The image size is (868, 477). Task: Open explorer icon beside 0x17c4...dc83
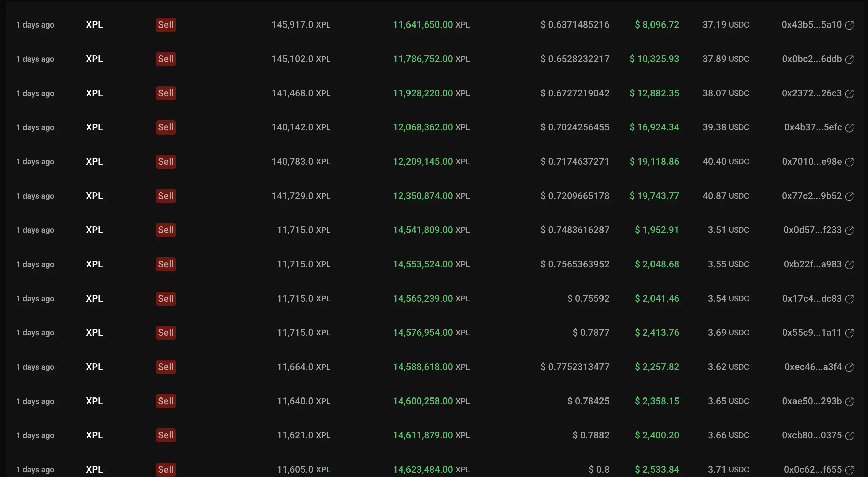849,299
